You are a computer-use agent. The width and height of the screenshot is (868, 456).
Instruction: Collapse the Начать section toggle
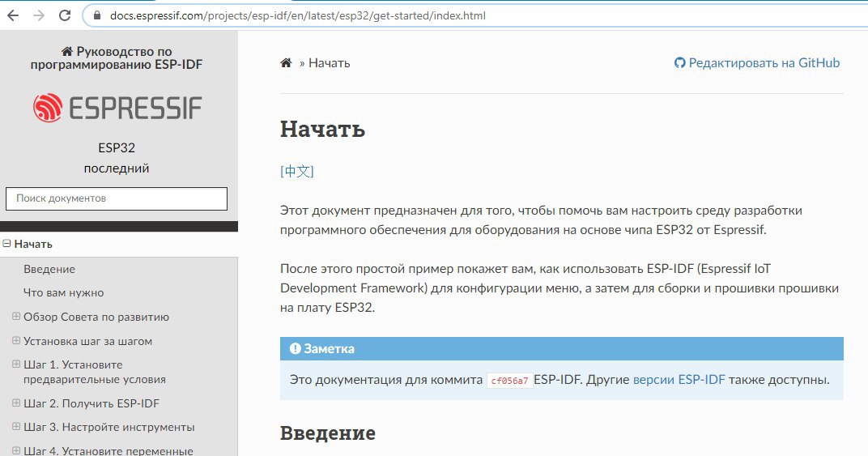7,244
